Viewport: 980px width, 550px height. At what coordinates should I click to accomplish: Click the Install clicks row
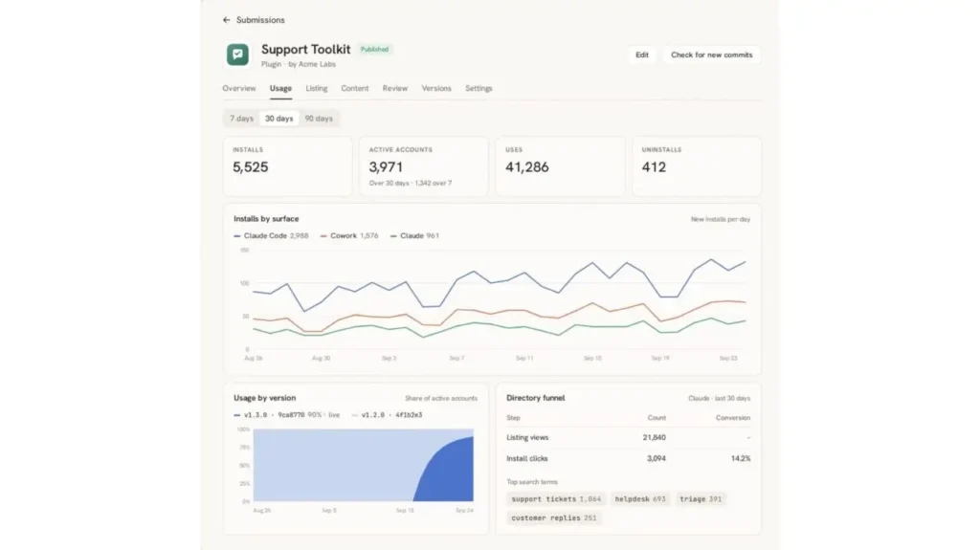click(x=628, y=458)
